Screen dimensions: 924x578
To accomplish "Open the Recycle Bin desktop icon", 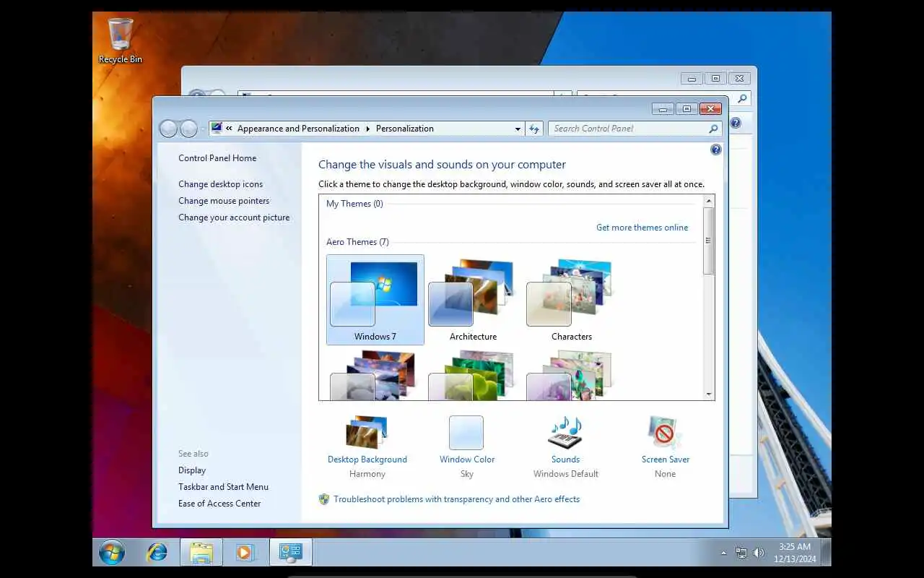I will pyautogui.click(x=121, y=41).
